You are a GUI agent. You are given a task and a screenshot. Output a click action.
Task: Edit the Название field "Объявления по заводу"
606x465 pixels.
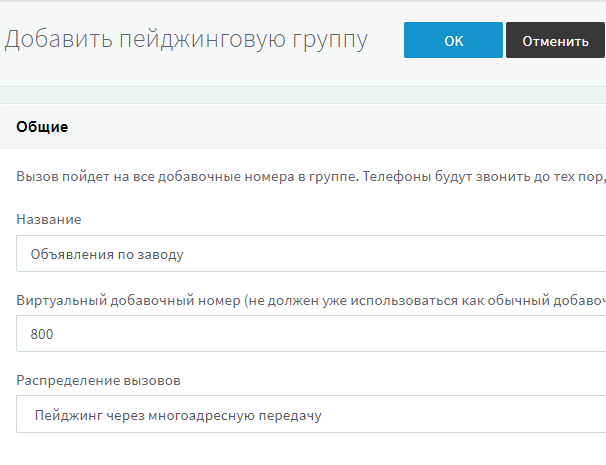tap(311, 254)
